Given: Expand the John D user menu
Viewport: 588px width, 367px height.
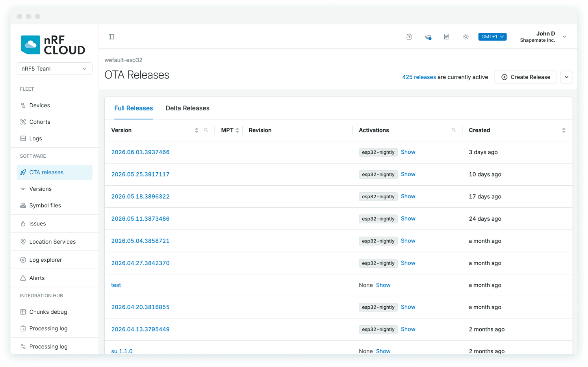Looking at the screenshot, I should coord(564,37).
